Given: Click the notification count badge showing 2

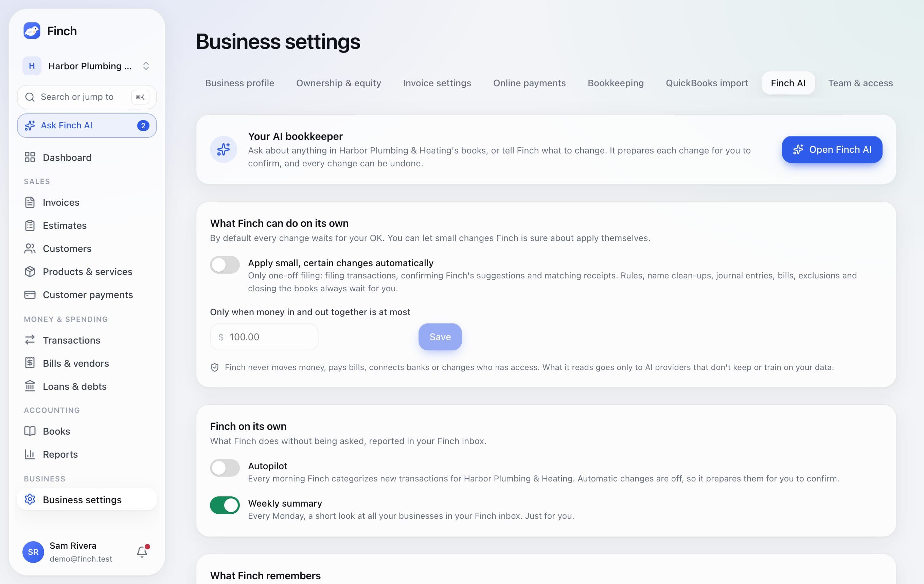Looking at the screenshot, I should [x=143, y=125].
